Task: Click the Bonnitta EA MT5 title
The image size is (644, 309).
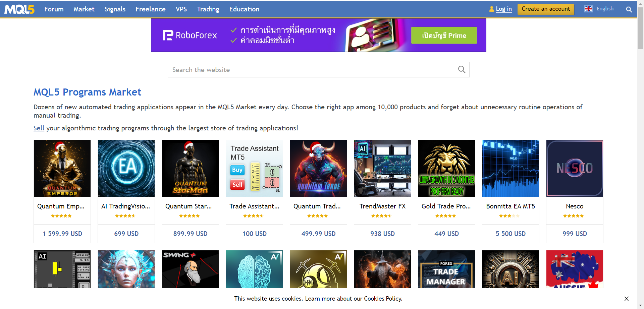Action: 511,206
